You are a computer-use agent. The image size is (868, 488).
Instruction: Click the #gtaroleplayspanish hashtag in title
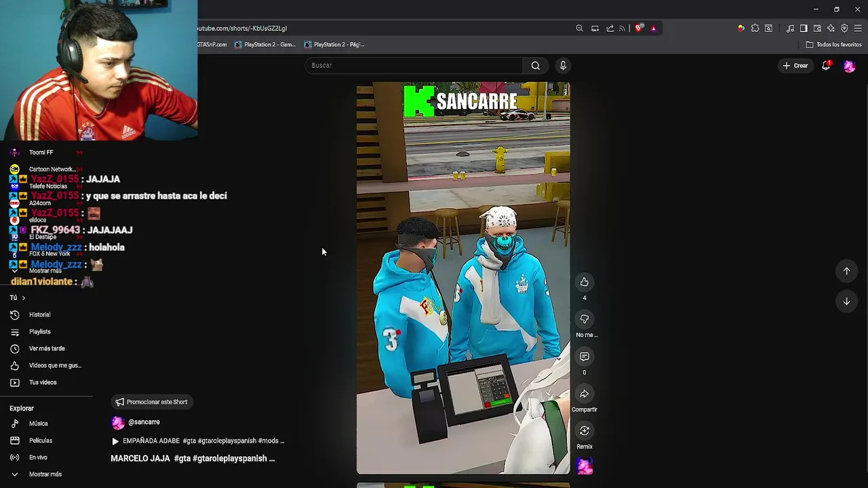click(x=230, y=459)
